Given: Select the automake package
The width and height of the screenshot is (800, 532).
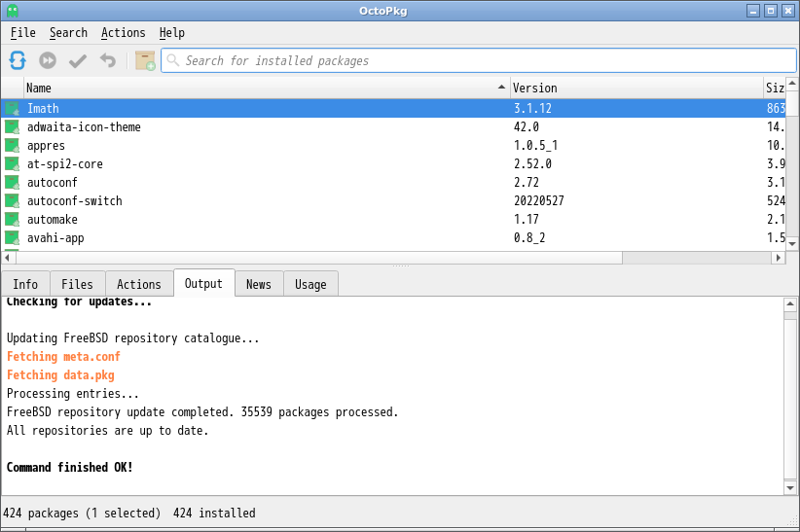Looking at the screenshot, I should [x=393, y=220].
